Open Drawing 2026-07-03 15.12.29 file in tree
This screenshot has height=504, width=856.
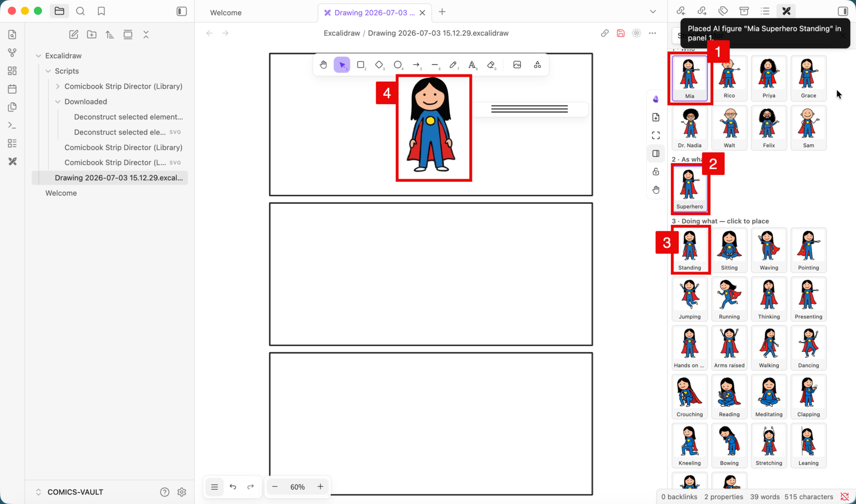click(x=110, y=178)
